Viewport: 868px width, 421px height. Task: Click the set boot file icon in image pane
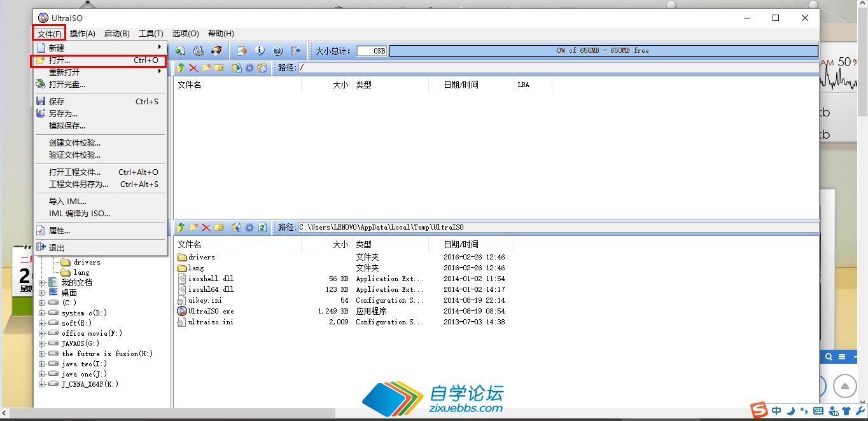click(262, 68)
